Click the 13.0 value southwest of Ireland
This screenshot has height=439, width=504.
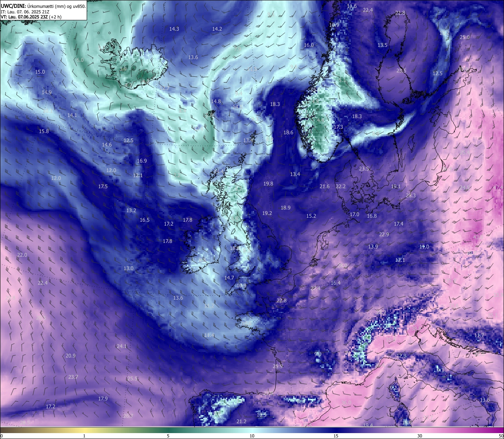pos(128,268)
